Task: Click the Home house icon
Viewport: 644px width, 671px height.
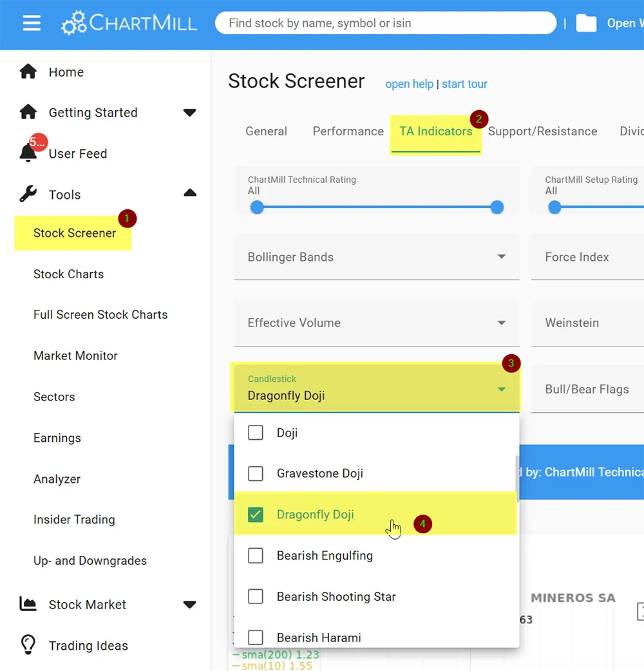Action: pos(28,71)
